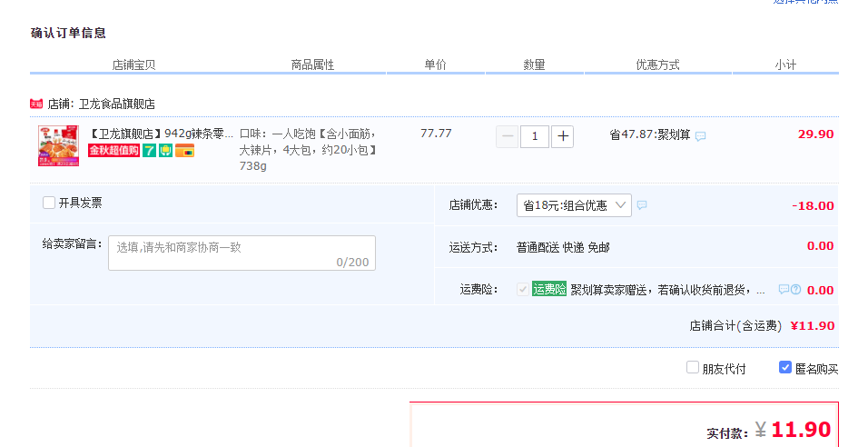
Task: Click comment bubble icon in 运费险 row
Action: (x=784, y=289)
